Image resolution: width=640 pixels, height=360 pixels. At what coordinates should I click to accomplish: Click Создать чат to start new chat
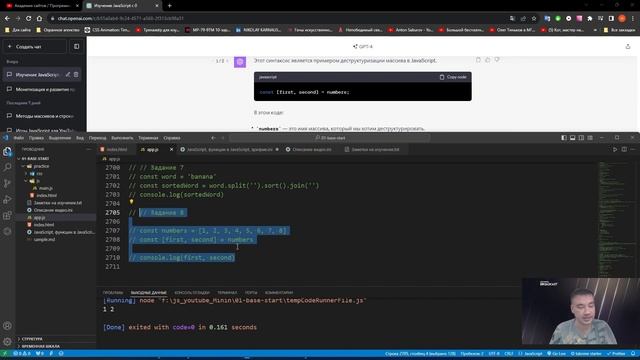[x=34, y=47]
